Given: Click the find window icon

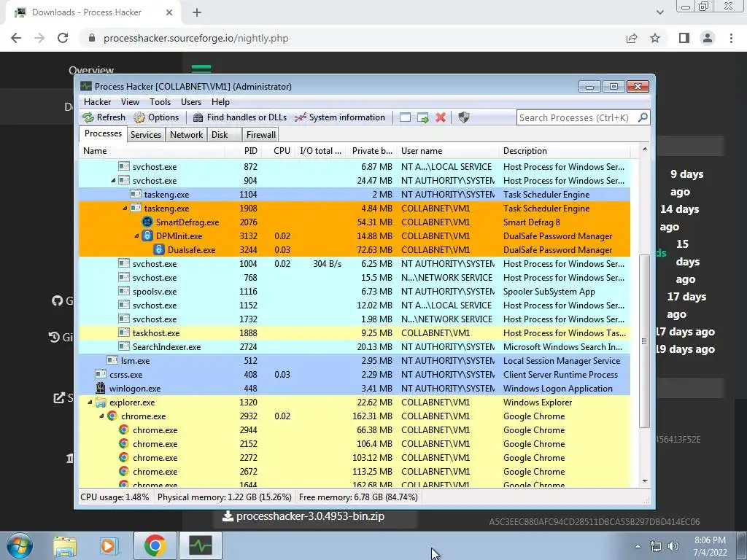Looking at the screenshot, I should click(x=405, y=117).
